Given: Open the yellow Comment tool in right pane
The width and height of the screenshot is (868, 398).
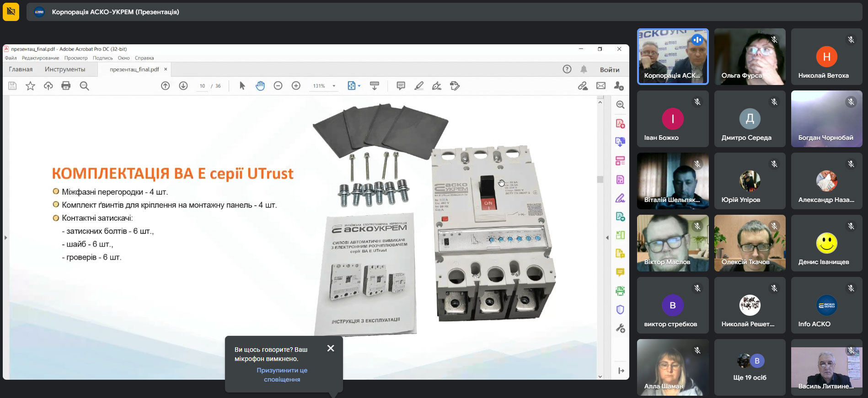Looking at the screenshot, I should [620, 272].
